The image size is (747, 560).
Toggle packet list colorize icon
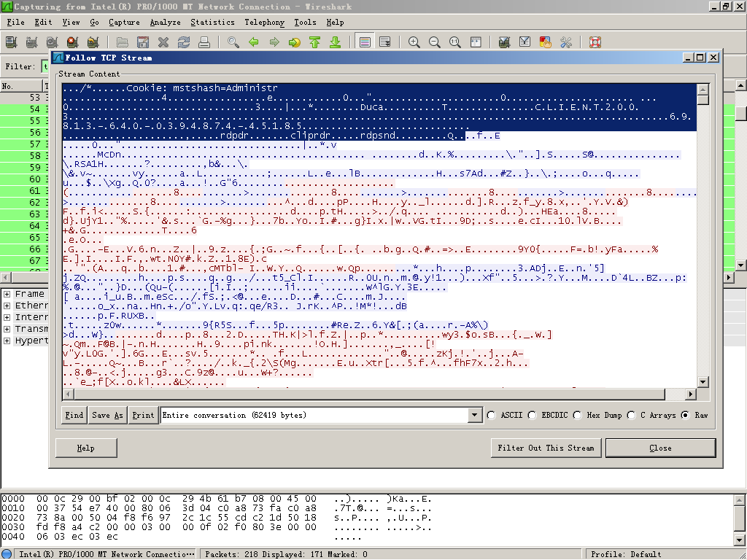click(365, 42)
